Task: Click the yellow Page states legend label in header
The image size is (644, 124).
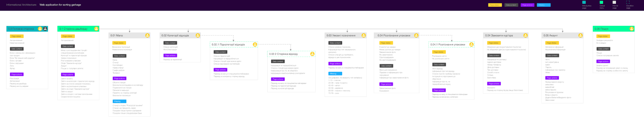Action: pos(495,5)
